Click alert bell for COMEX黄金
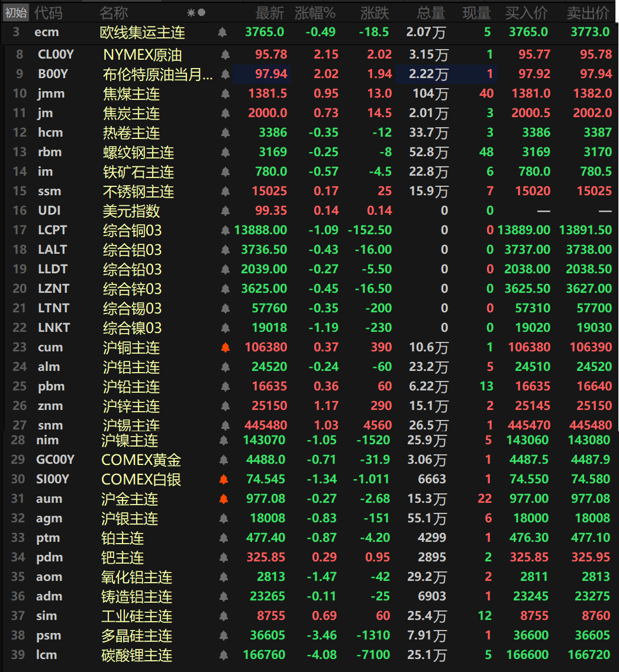The height and width of the screenshot is (672, 619). click(x=224, y=460)
